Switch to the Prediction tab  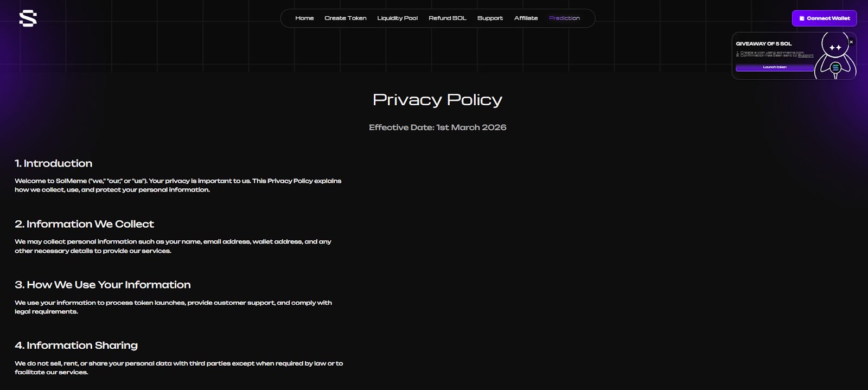(564, 18)
